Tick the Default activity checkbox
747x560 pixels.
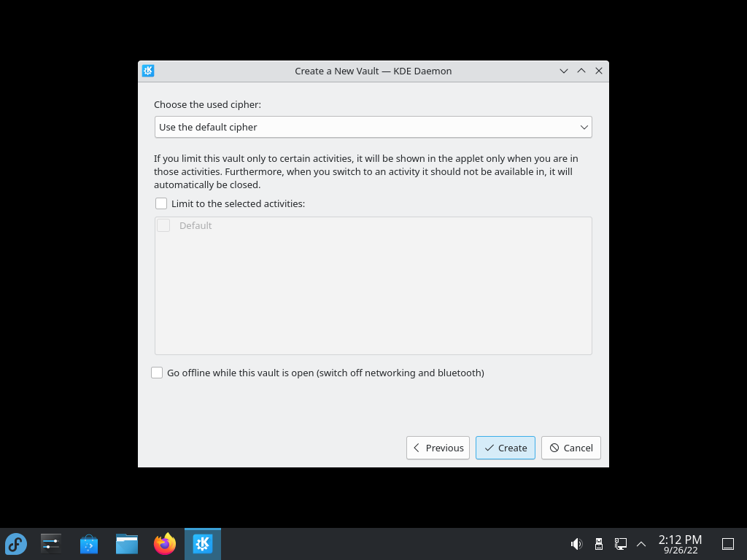[163, 226]
